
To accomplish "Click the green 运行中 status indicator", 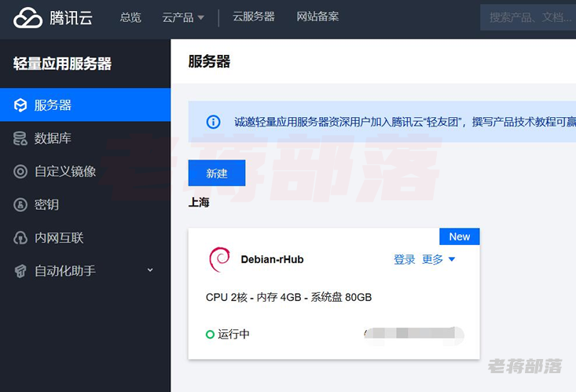I will coord(210,335).
